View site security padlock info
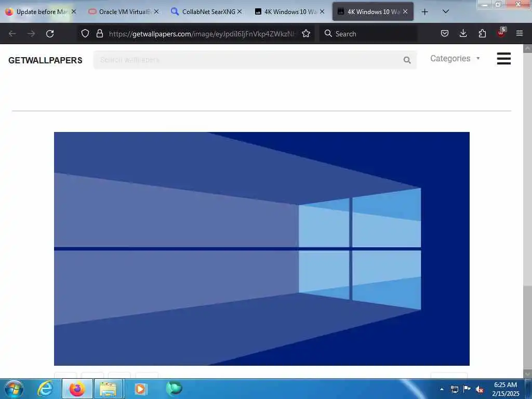The height and width of the screenshot is (399, 532). [99, 33]
